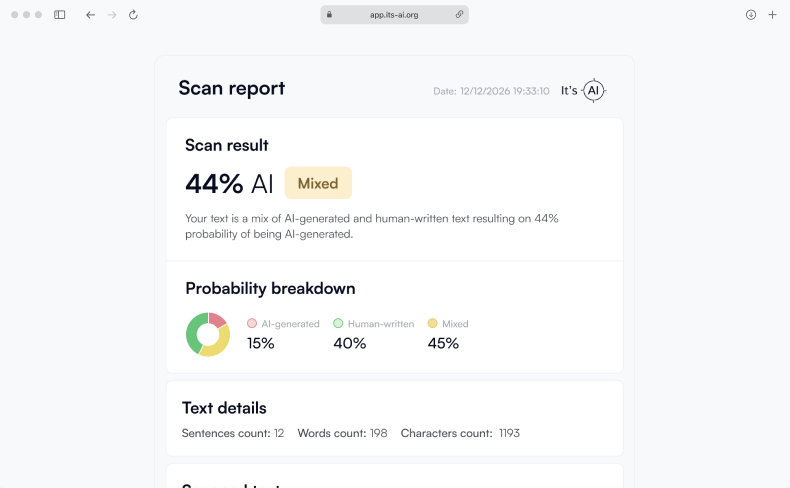Click the lock icon in address bar
Screen dimensions: 790x488
tap(327, 15)
